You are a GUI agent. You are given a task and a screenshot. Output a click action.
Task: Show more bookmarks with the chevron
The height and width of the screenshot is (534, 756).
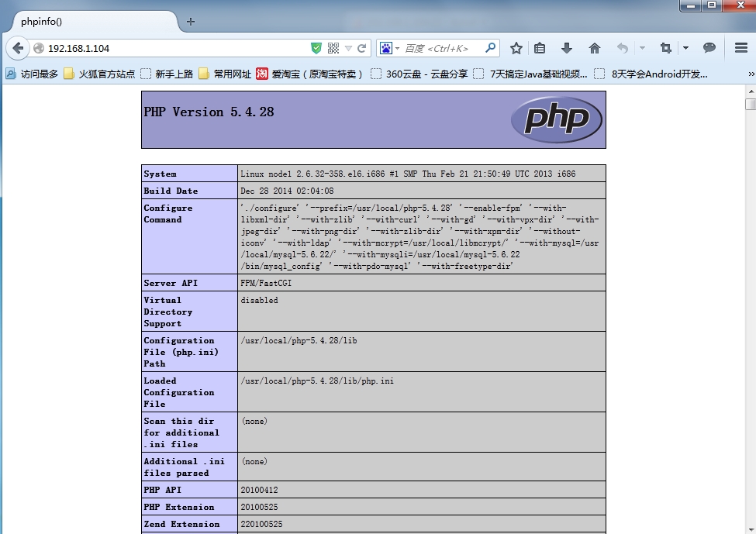click(751, 74)
